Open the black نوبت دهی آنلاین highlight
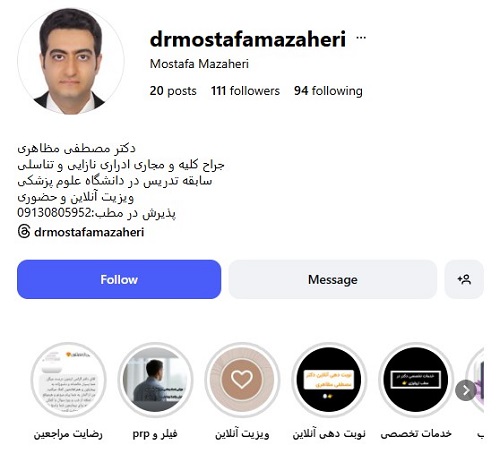This screenshot has width=500, height=462. (x=329, y=380)
